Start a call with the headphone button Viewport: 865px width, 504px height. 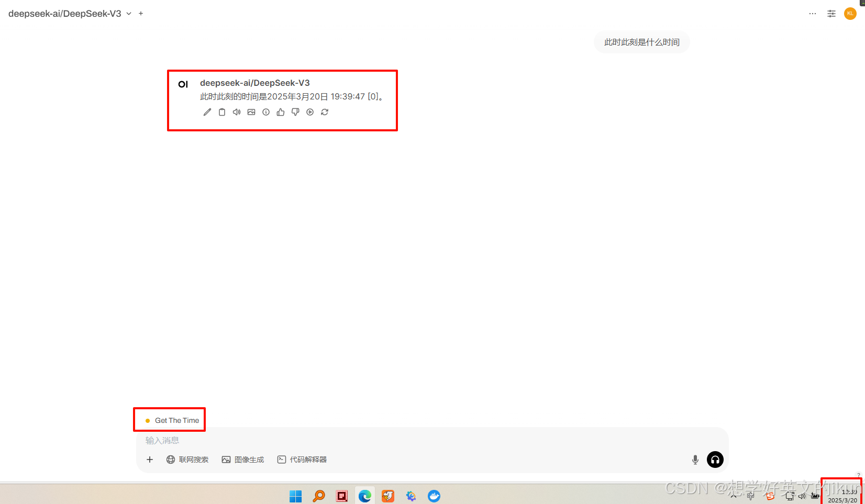[x=715, y=460]
